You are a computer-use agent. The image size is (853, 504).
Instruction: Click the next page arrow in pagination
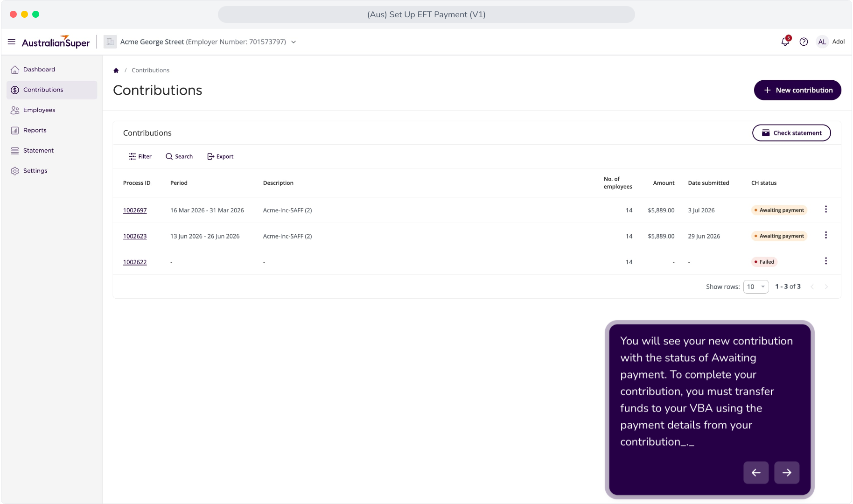[x=826, y=287]
